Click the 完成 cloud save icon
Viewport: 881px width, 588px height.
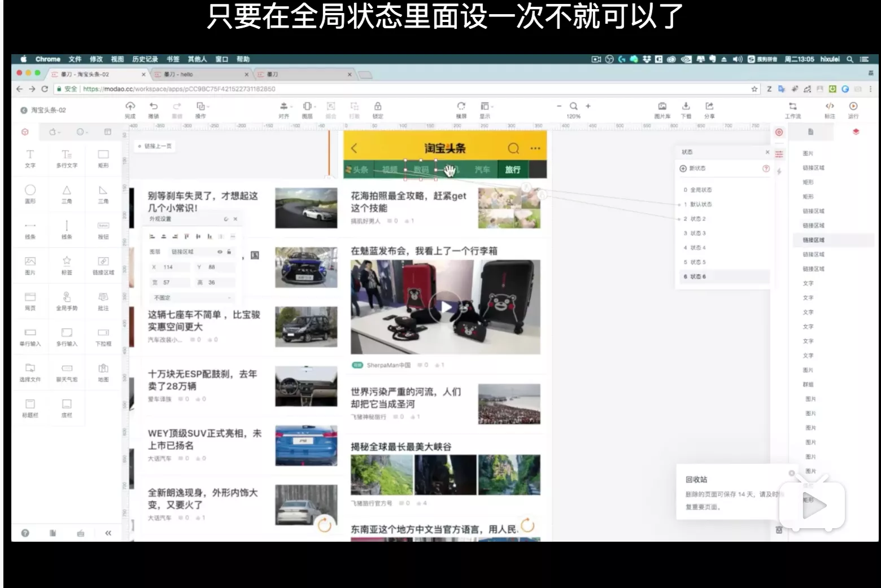point(130,106)
